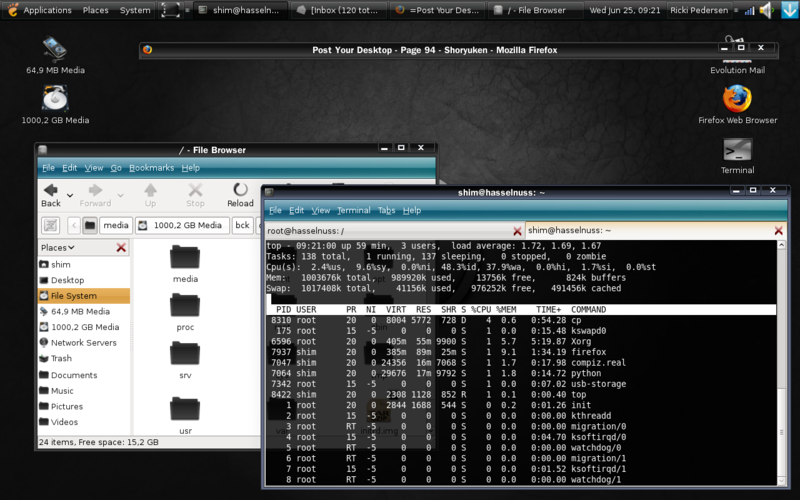Open the Places panel menu
Viewport: 800px width, 500px height.
tap(95, 10)
